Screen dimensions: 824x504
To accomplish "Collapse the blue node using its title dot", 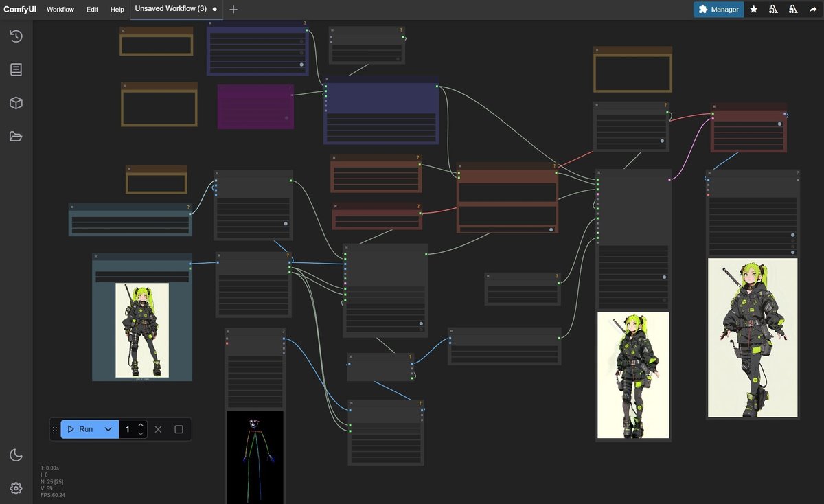I will 328,80.
